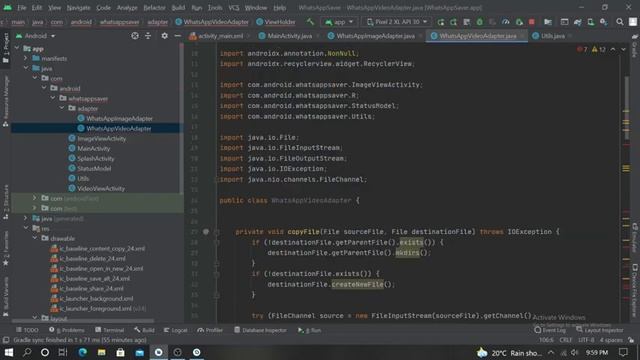This screenshot has width=640, height=360.
Task: Open the VCS menu
Action: pyautogui.click(x=233, y=8)
